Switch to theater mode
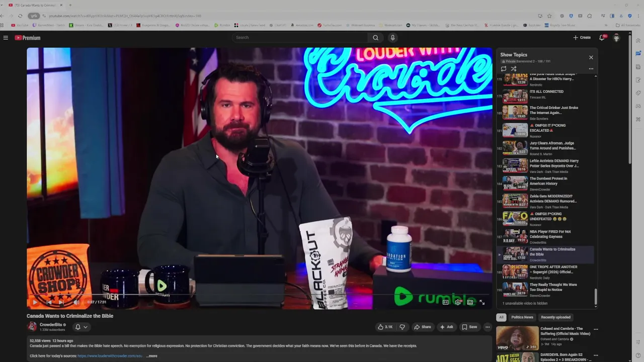Screen dimensions: 644x362 pos(470,302)
